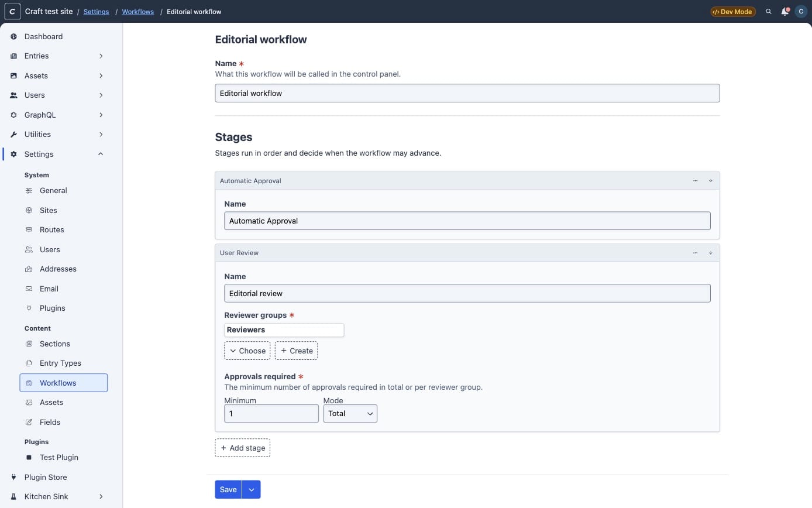Click the GraphQL icon in sidebar
This screenshot has height=508, width=812.
14,115
